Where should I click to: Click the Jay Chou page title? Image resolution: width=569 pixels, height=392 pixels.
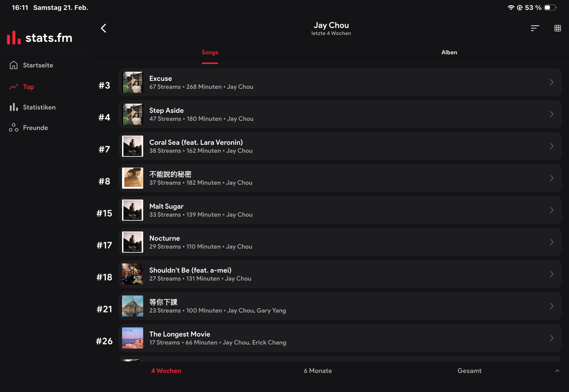[331, 25]
